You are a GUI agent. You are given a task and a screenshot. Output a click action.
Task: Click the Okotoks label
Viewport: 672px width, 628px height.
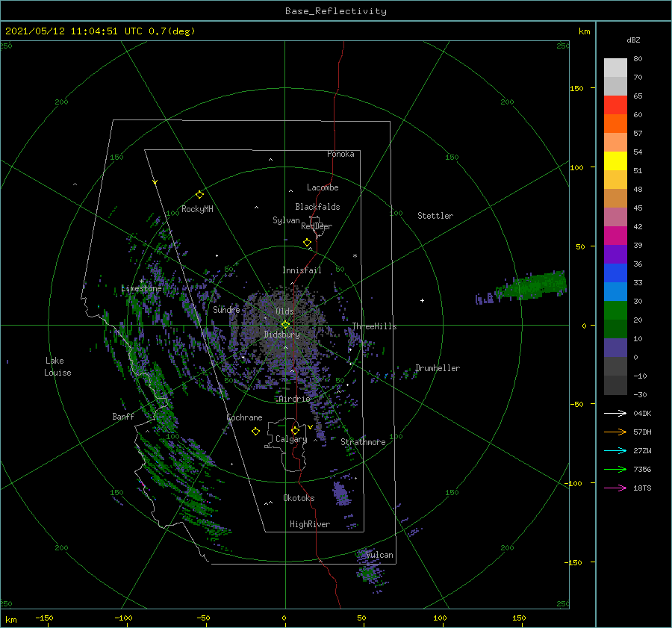[x=299, y=498]
